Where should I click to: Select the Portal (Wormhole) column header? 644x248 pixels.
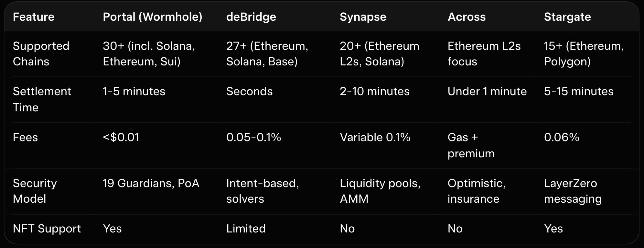(152, 17)
